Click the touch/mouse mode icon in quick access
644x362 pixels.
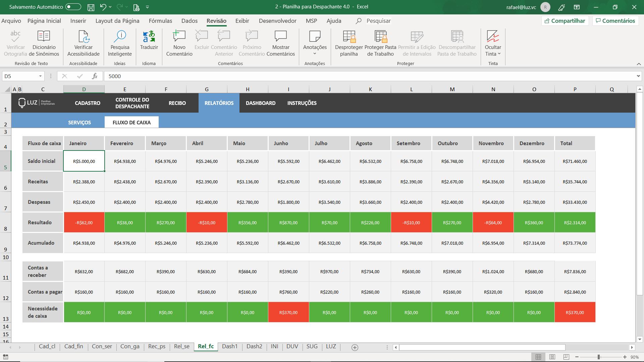pos(136,7)
